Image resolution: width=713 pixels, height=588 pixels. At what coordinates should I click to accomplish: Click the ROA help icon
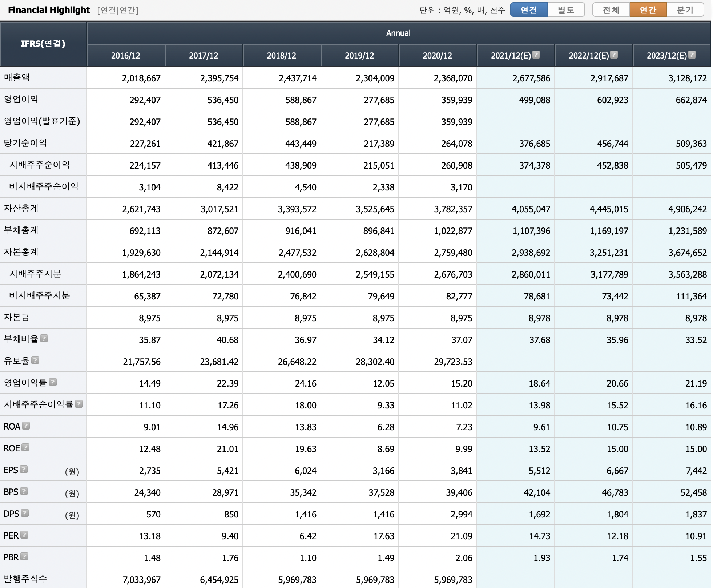coord(26,426)
